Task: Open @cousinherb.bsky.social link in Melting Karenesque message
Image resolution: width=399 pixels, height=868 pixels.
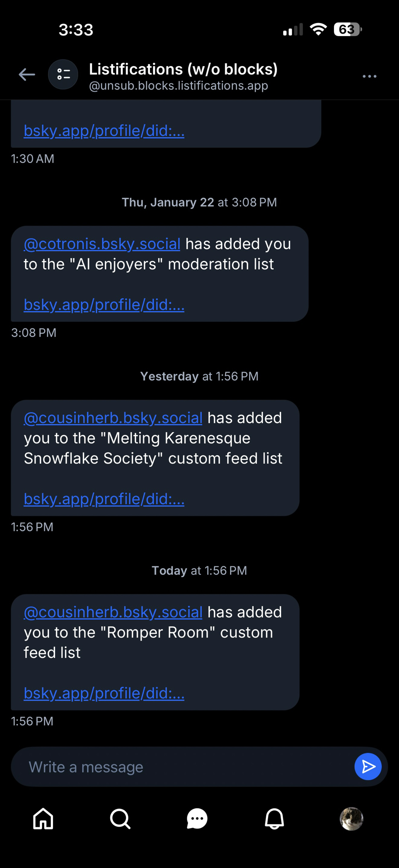Action: [x=113, y=418]
